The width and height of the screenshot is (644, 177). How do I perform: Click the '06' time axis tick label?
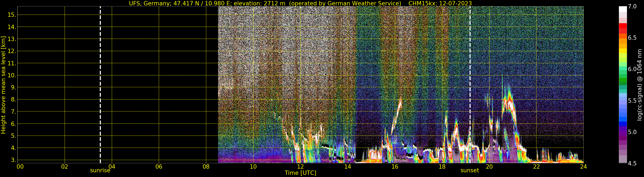coord(159,166)
